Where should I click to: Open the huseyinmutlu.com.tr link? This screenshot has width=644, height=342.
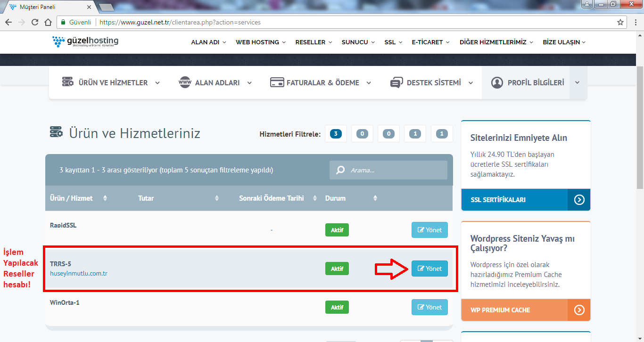(x=79, y=273)
